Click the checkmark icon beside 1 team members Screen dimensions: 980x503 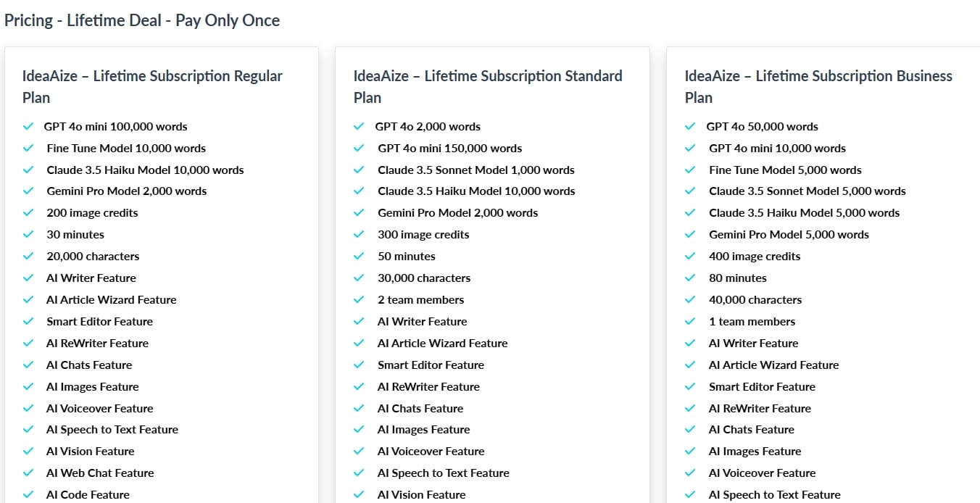tap(690, 321)
